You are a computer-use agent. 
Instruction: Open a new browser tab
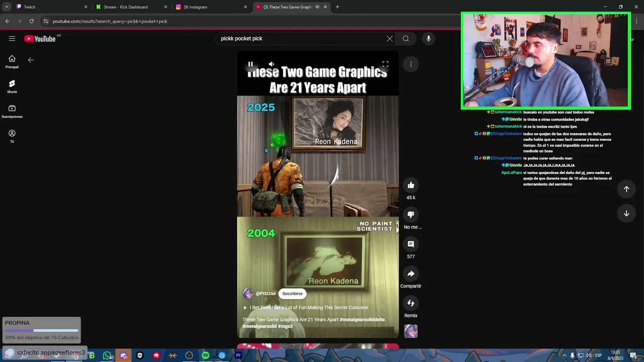337,7
